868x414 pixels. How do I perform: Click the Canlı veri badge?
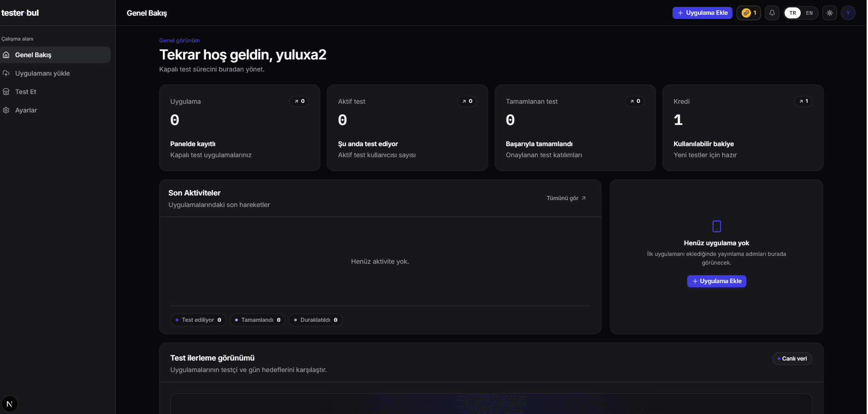pos(792,359)
